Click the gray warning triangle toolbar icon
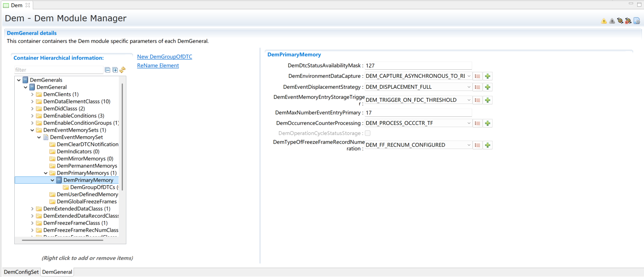 pyautogui.click(x=612, y=21)
